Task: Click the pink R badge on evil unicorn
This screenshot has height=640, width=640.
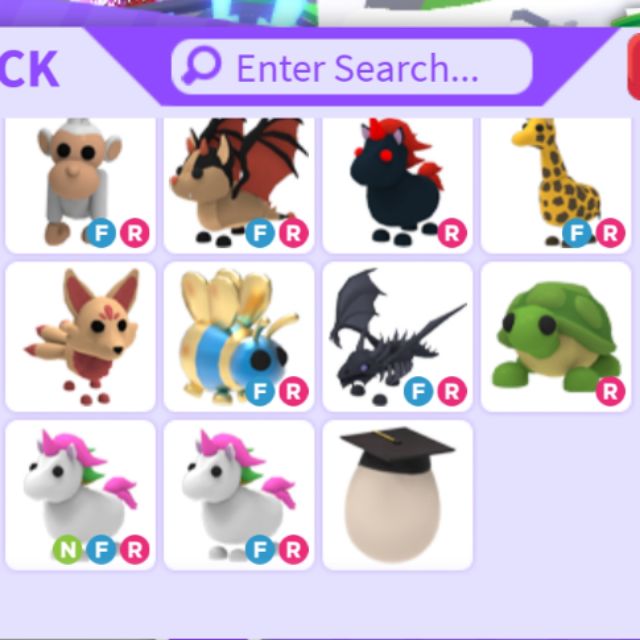Action: click(452, 233)
